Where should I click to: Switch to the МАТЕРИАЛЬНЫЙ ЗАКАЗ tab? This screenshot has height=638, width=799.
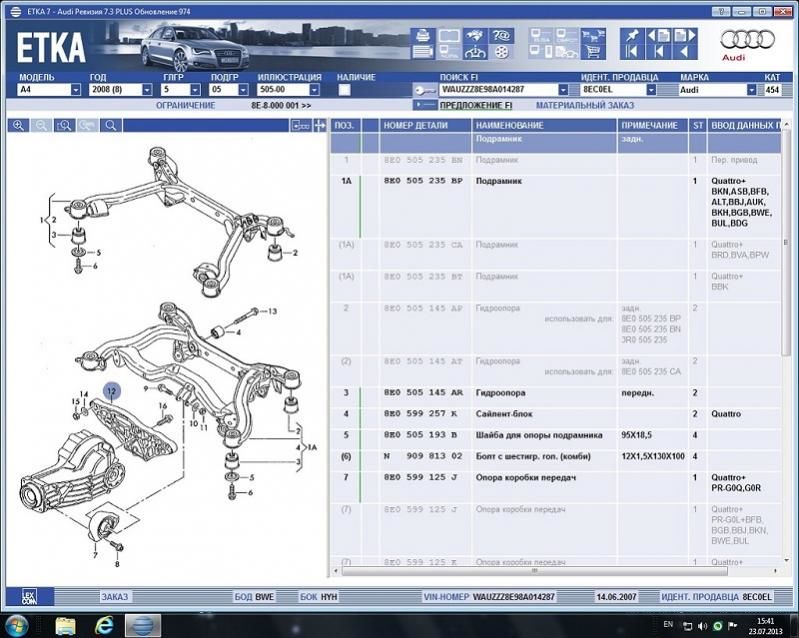click(x=584, y=105)
